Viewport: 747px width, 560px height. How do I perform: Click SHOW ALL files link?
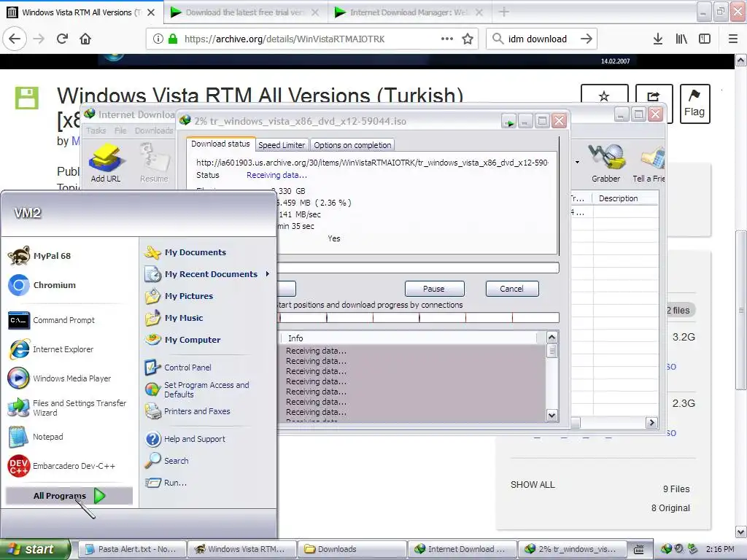pos(533,484)
